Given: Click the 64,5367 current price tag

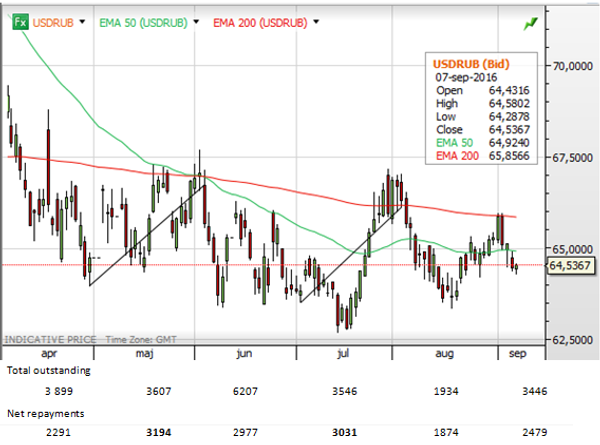Looking at the screenshot, I should [570, 265].
